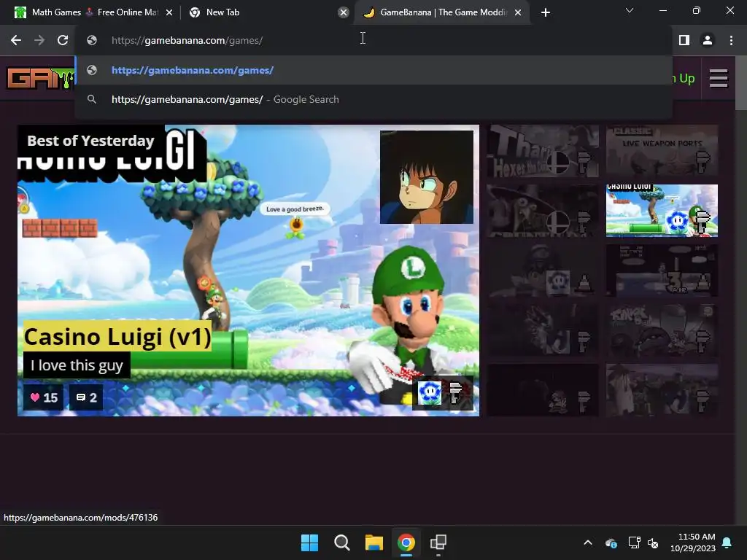Select the gamebanana.com/games URL suggestion
Image resolution: width=747 pixels, height=560 pixels.
tap(373, 71)
